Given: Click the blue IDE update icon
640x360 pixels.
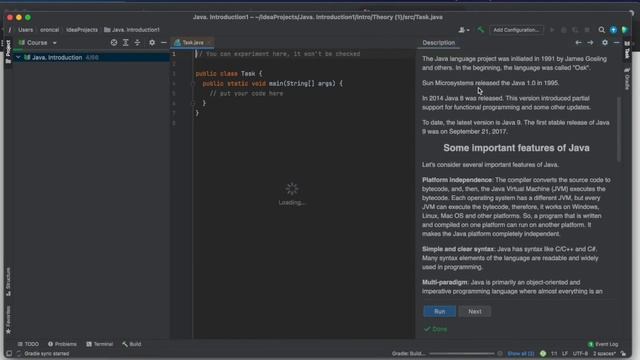Looking at the screenshot, I should point(613,30).
